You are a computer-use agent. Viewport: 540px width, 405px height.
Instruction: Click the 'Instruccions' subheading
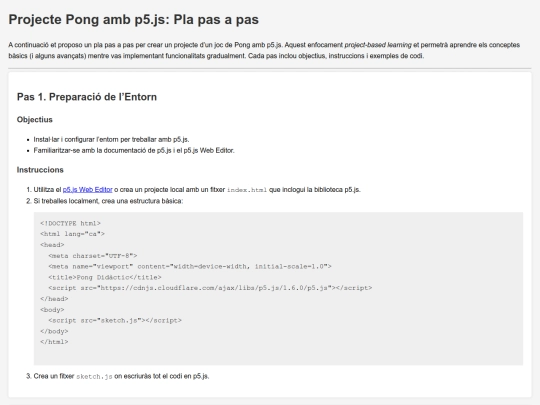40,170
